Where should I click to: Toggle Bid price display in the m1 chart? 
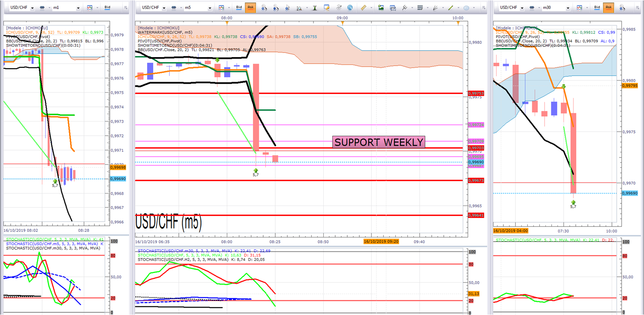click(108, 8)
